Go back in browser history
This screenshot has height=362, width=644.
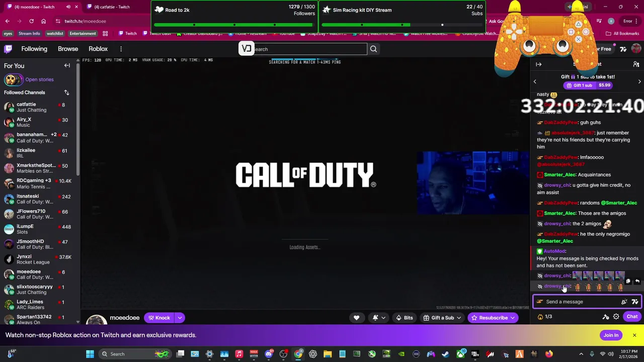7,21
